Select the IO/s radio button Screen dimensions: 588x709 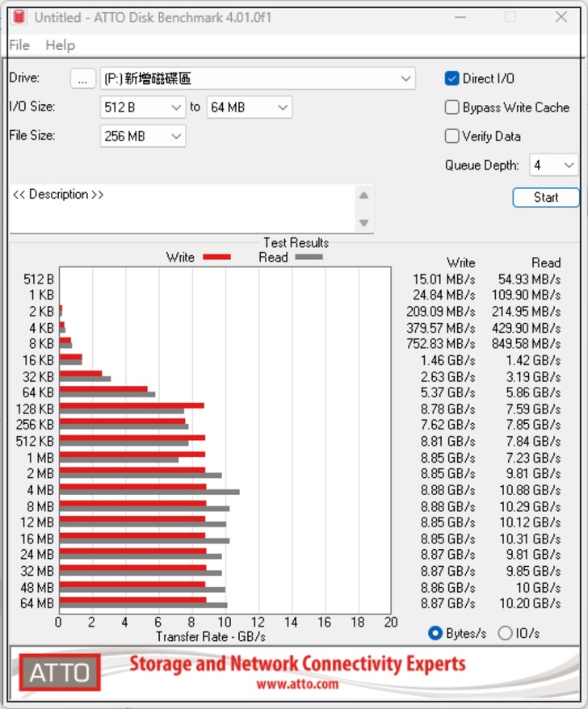[505, 633]
